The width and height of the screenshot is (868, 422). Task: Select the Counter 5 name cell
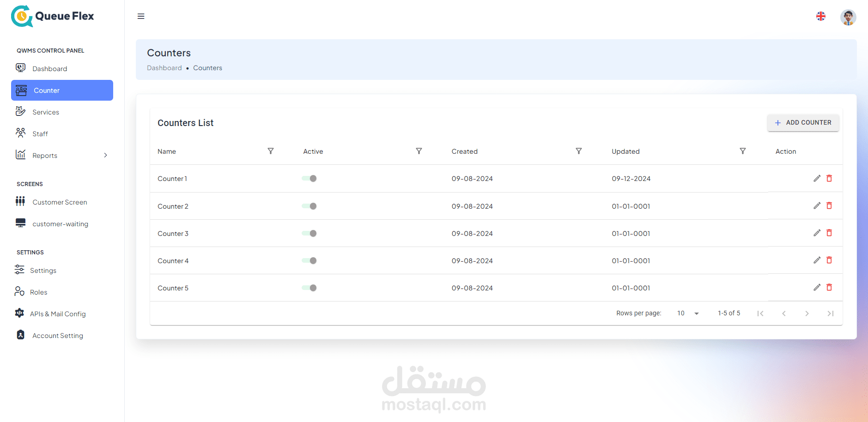(x=173, y=288)
